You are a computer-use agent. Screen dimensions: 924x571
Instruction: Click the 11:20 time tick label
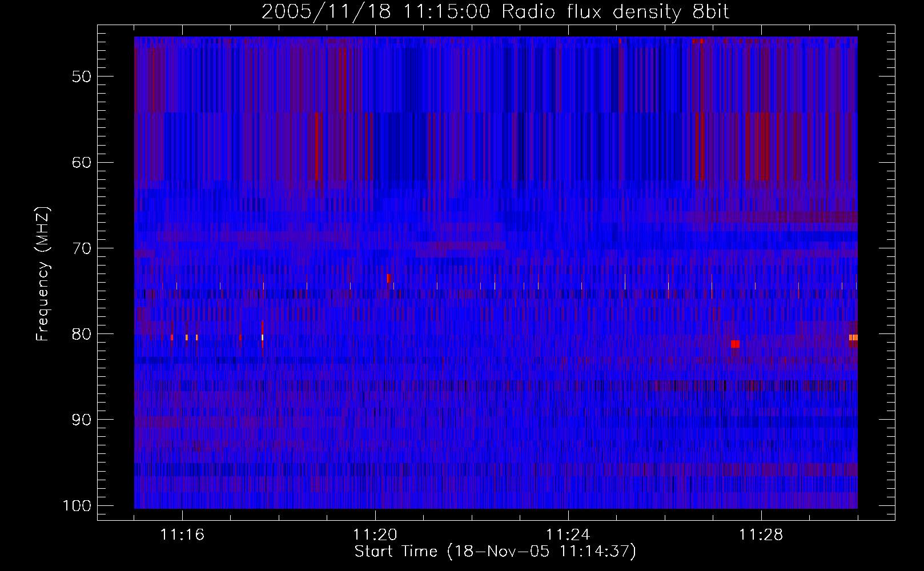[375, 535]
